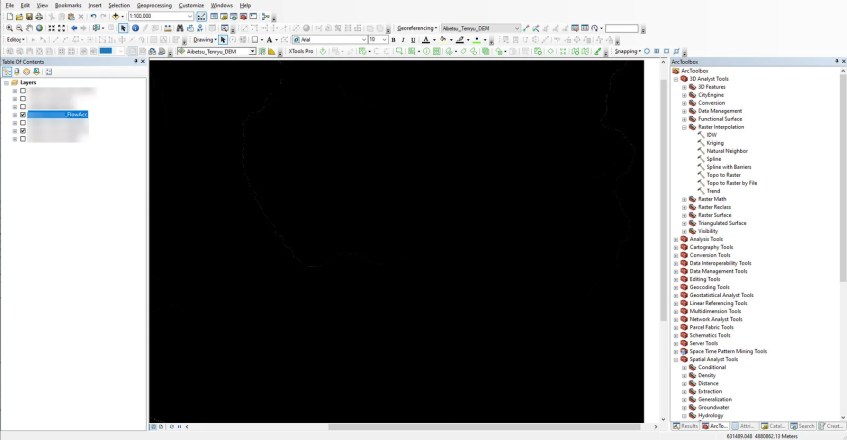Select the Zoom In magnifier tool
The image size is (847, 440).
9,28
